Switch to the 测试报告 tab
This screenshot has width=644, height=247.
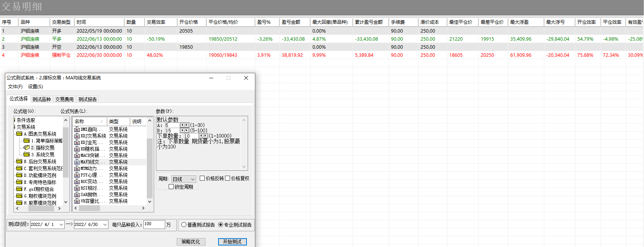tap(87, 99)
